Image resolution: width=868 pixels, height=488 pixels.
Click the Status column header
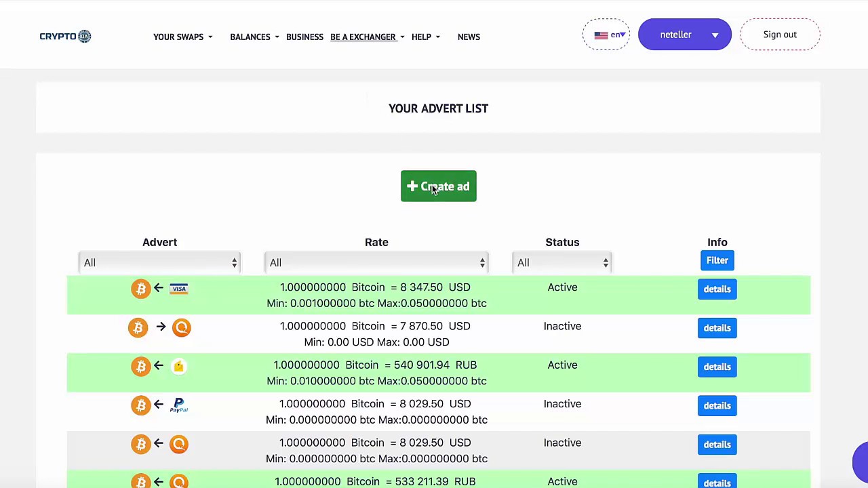pos(562,242)
